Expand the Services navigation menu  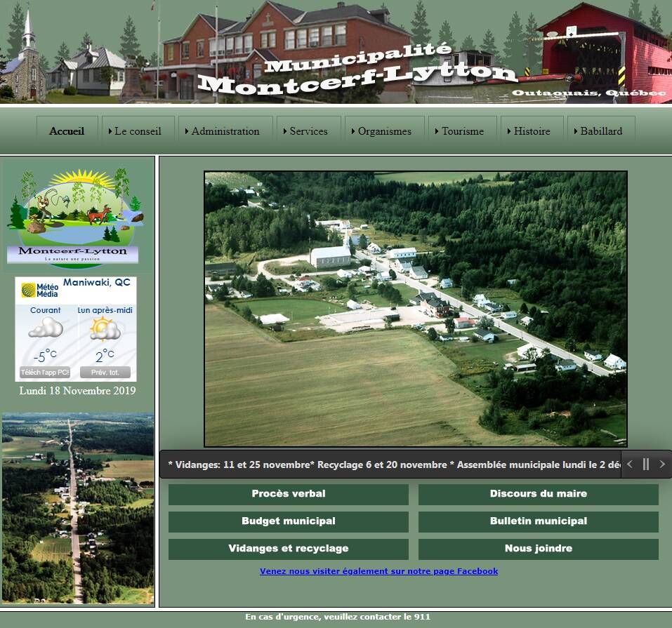308,131
